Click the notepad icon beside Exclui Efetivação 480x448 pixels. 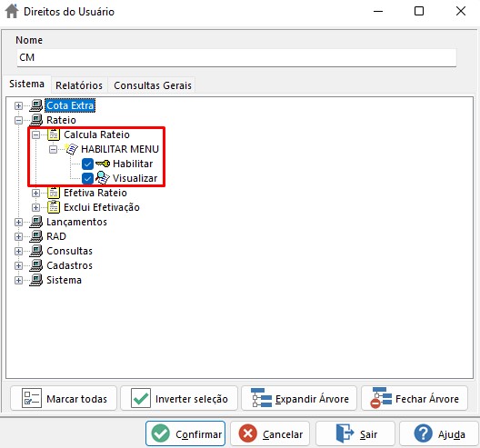[x=54, y=207]
